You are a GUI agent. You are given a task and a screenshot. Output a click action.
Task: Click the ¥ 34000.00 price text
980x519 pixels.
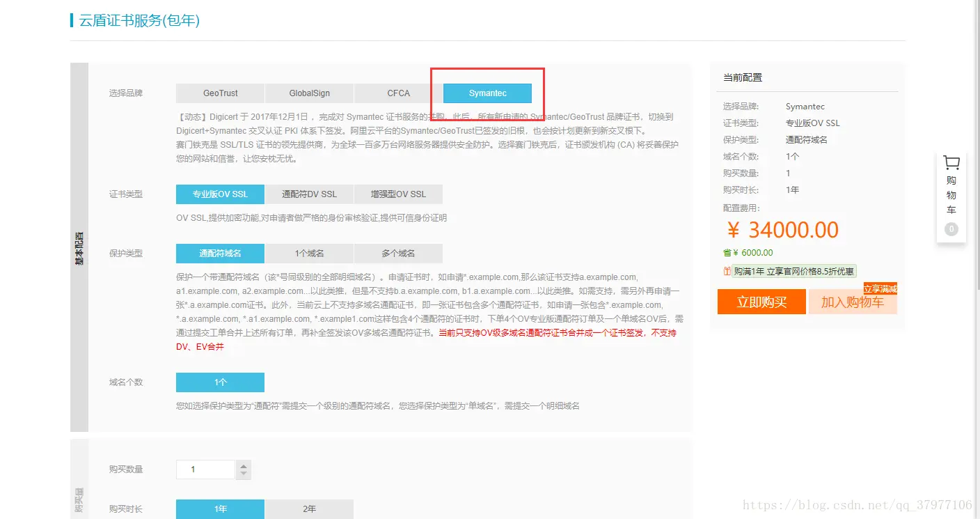(x=783, y=230)
